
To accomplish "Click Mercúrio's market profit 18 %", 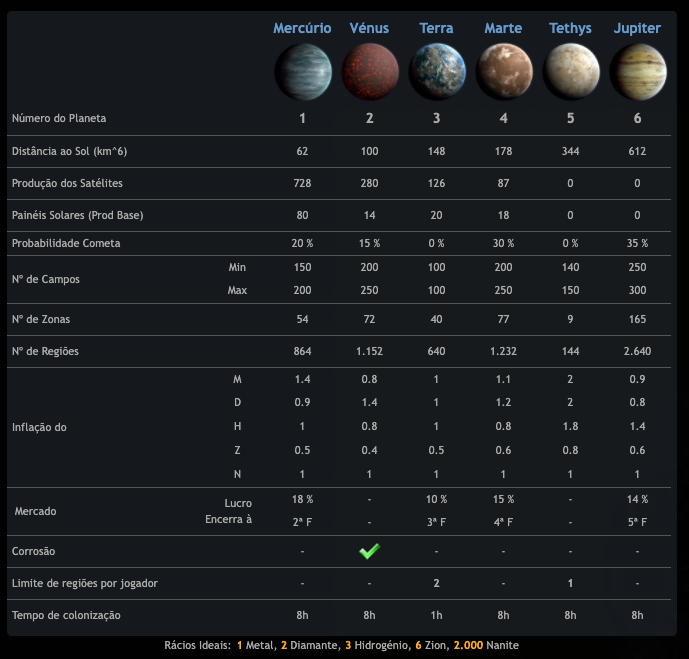I will [302, 500].
